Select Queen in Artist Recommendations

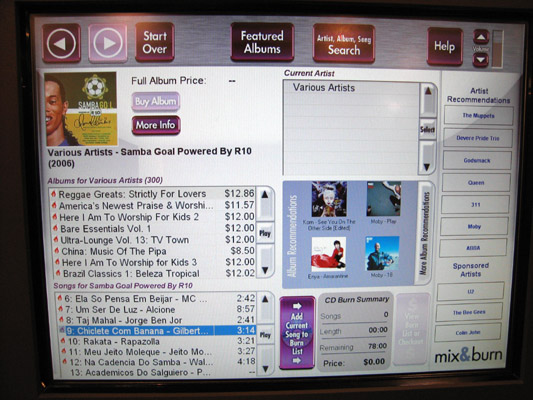tap(476, 182)
